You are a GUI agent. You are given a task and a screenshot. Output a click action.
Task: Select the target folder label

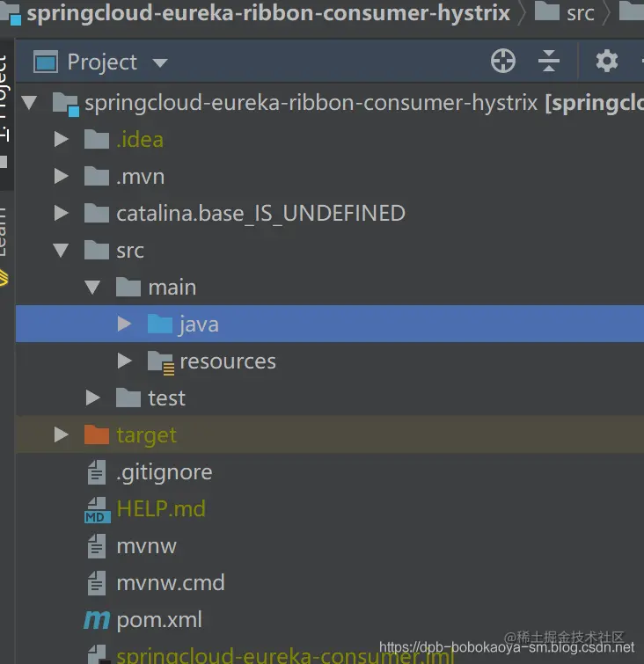(146, 435)
